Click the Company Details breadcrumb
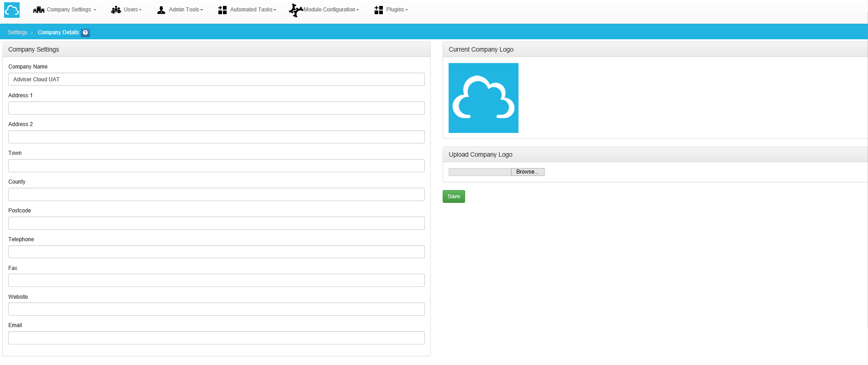Screen dimensions: 868x365 (x=58, y=32)
